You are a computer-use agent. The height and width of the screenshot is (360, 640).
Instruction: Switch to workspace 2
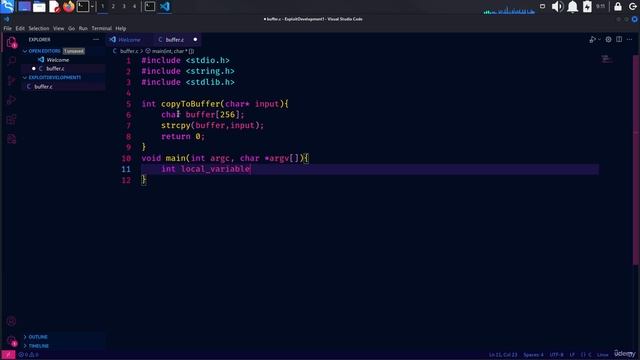click(x=113, y=7)
